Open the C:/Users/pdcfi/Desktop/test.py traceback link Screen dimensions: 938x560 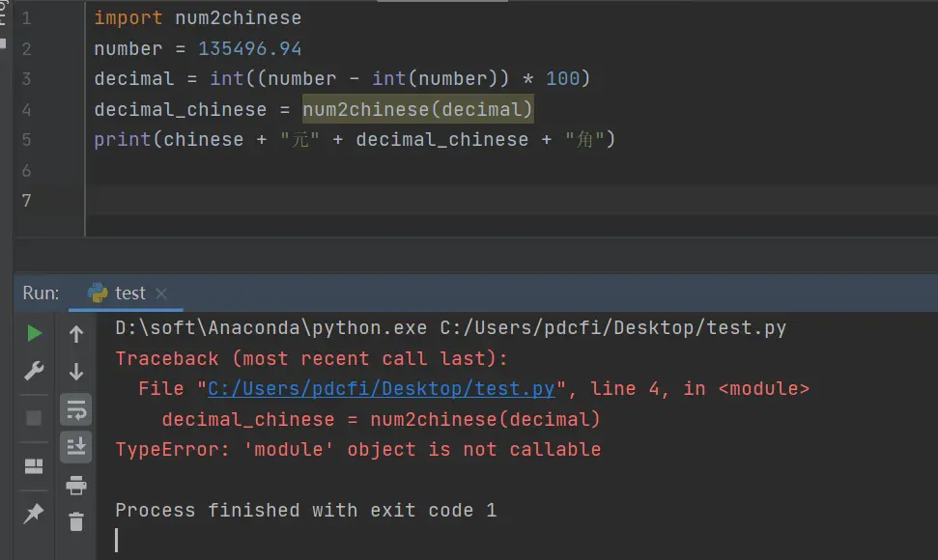[x=381, y=388]
